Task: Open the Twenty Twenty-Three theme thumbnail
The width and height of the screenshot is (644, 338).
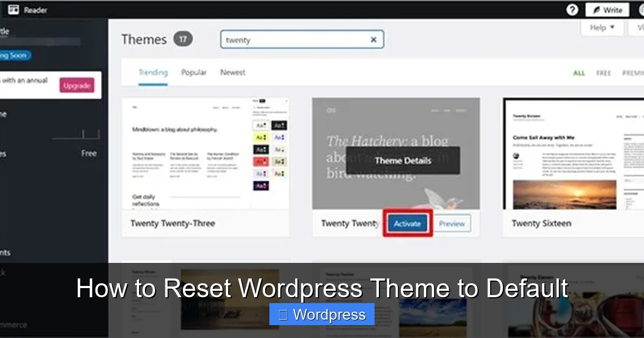Action: [x=206, y=153]
